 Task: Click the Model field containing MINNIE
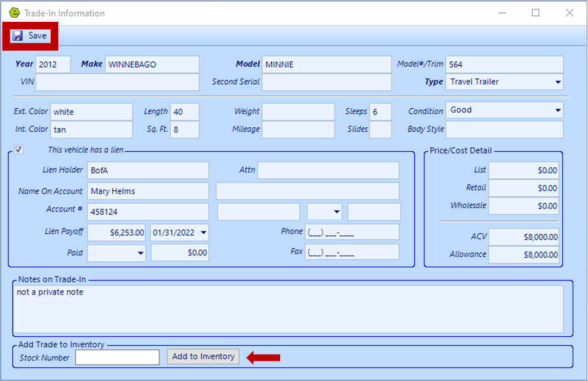pos(327,65)
